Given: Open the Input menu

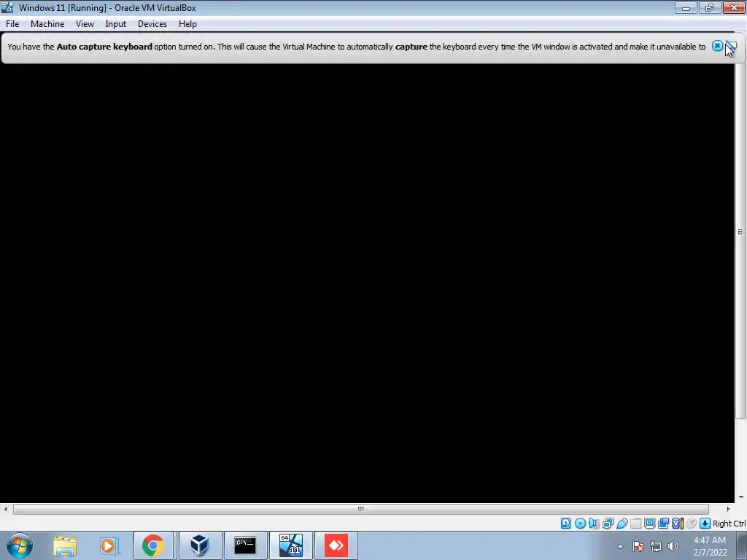Looking at the screenshot, I should 116,24.
